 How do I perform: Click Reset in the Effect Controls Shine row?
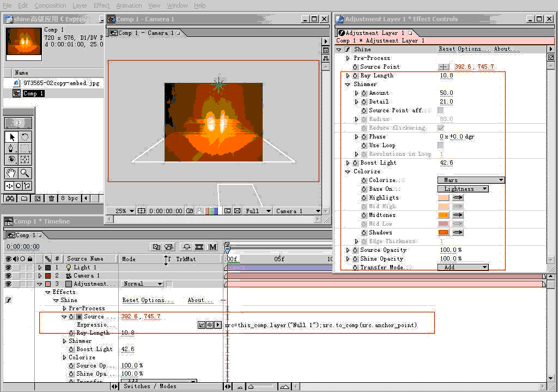coord(447,49)
